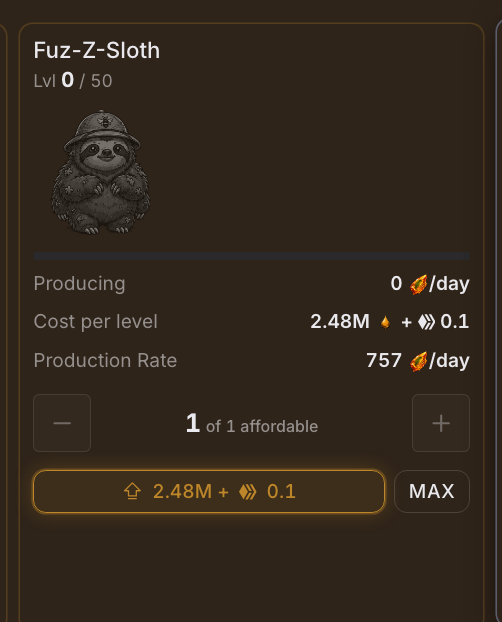Click the Fuz-Z-Sloth character image
The width and height of the screenshot is (502, 622).
pyautogui.click(x=101, y=172)
